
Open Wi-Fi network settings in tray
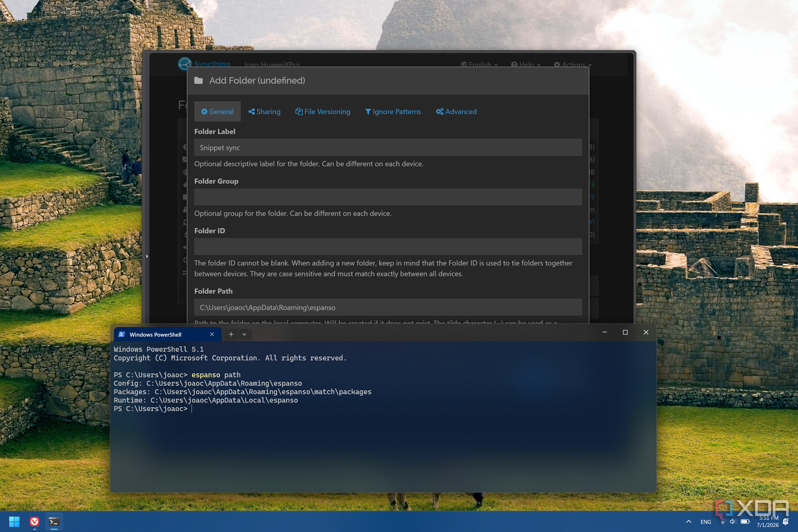point(723,522)
